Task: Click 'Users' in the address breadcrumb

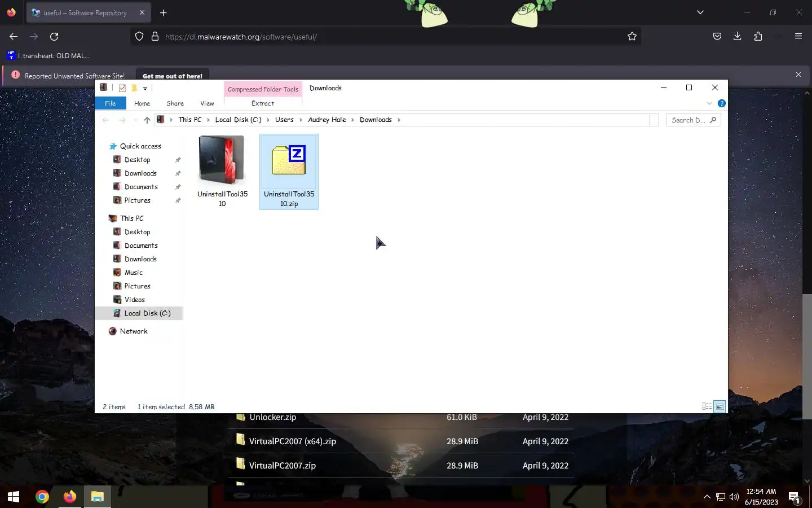Action: coord(284,120)
